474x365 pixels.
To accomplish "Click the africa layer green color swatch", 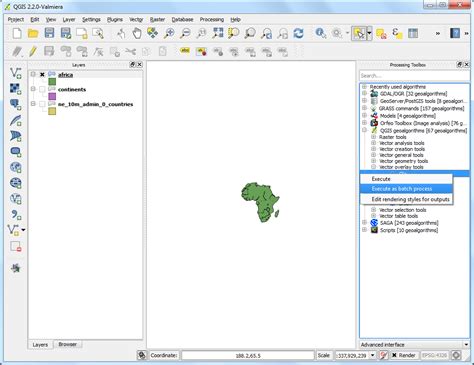I will tap(52, 82).
